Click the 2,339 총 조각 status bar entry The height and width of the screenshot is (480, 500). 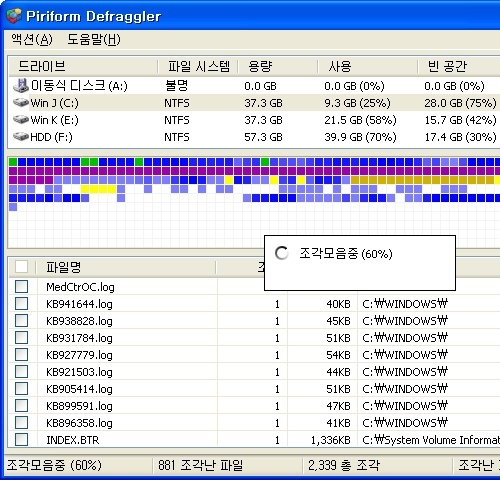pos(344,465)
